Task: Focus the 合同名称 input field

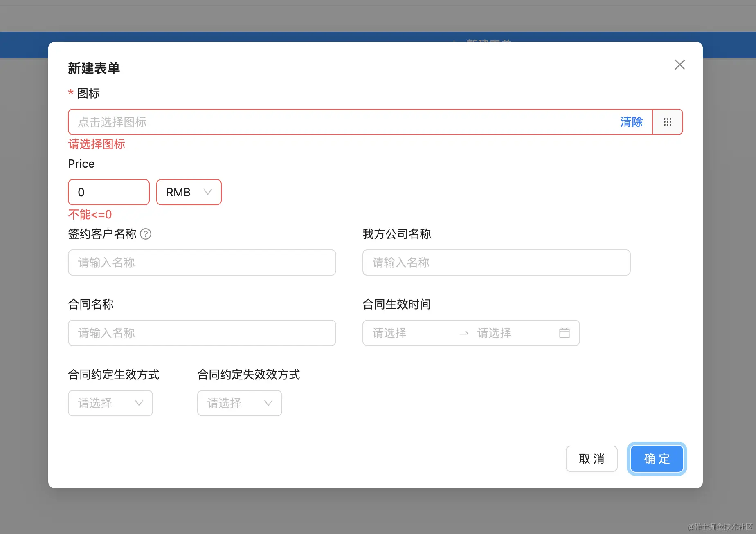Action: (202, 333)
